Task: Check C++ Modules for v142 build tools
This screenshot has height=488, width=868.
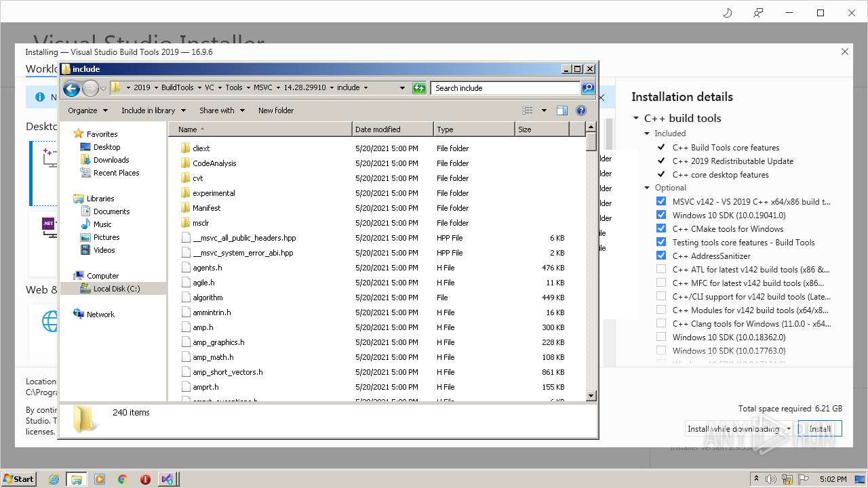Action: tap(661, 310)
